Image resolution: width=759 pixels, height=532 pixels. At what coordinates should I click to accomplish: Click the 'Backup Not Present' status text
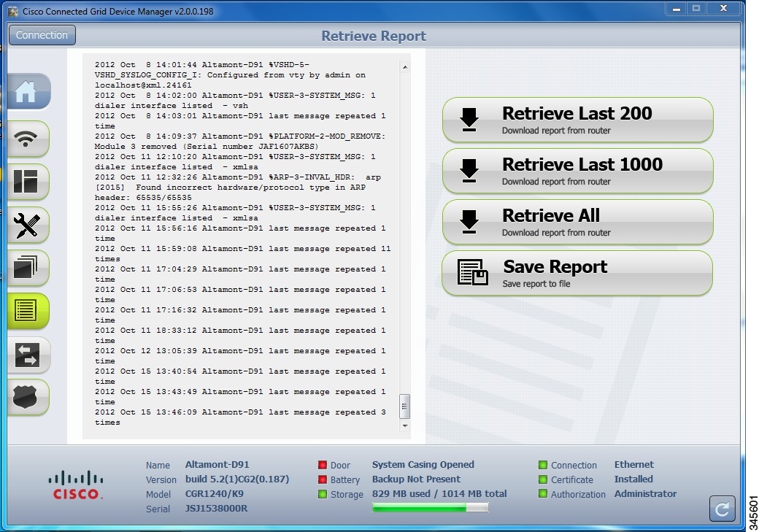click(416, 479)
